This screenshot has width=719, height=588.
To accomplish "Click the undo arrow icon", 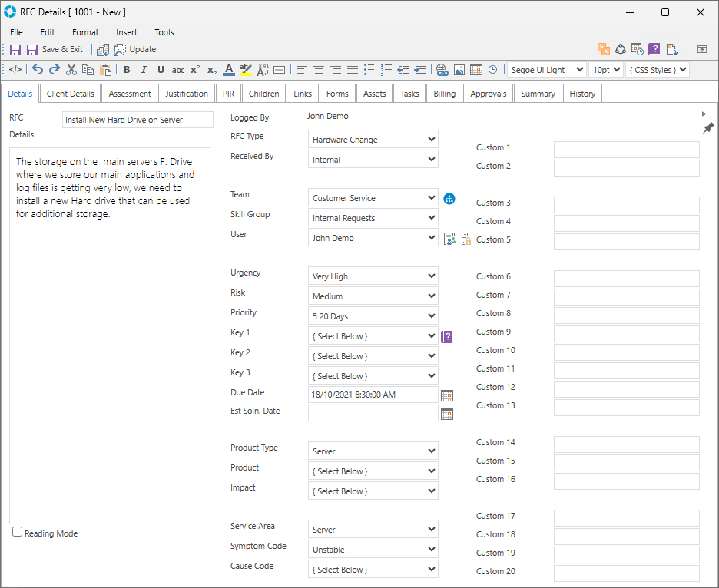I will click(38, 70).
